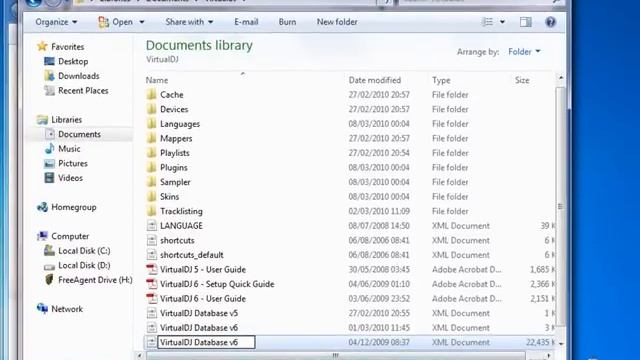Sort by the Type column header
Image resolution: width=640 pixels, height=360 pixels.
click(441, 80)
